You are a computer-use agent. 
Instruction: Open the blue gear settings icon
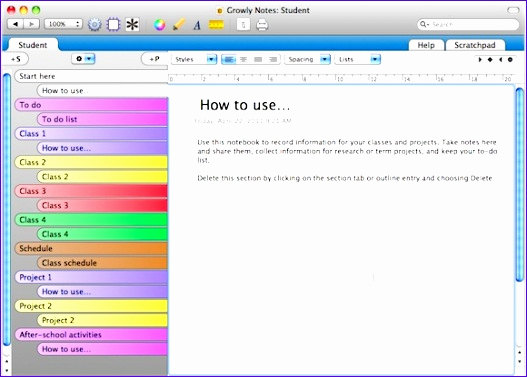pyautogui.click(x=94, y=25)
